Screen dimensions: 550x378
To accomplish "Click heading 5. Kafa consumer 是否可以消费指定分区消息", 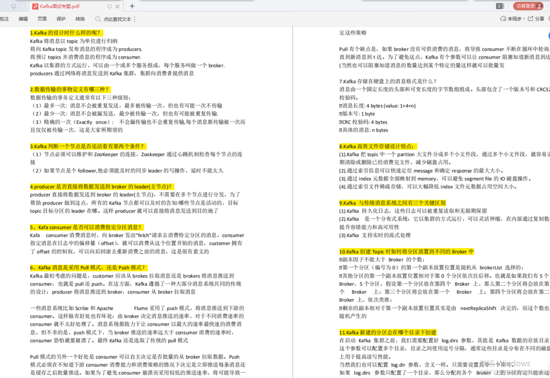I will [87, 227].
